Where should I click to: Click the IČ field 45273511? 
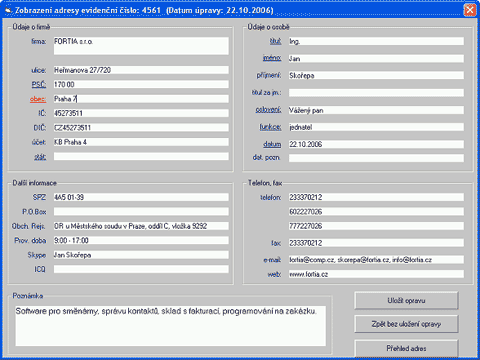[141, 113]
